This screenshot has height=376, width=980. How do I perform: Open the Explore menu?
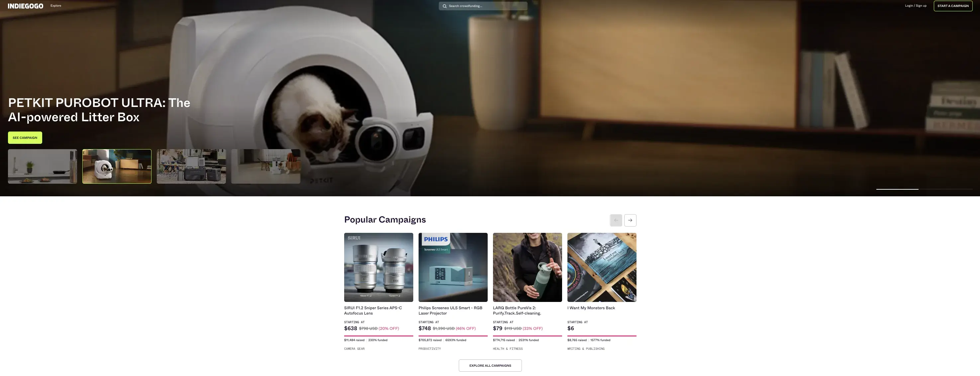tap(56, 6)
